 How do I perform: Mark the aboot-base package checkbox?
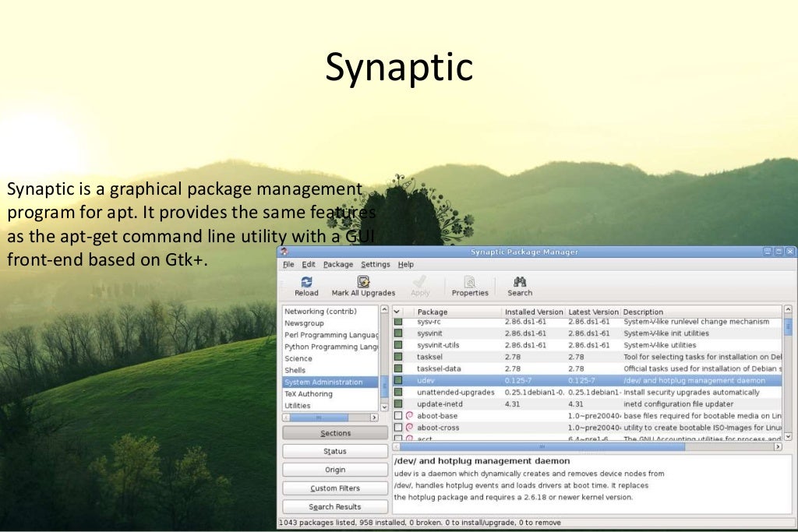click(x=398, y=415)
